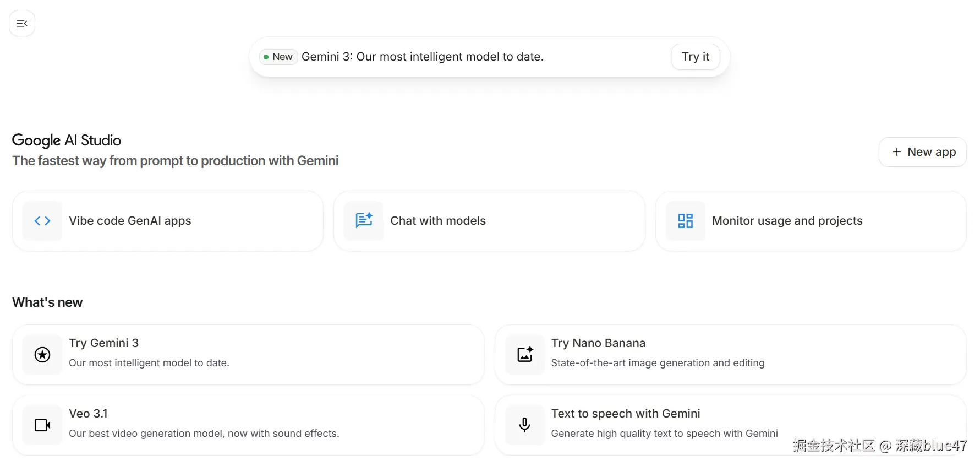Go to Monitor usage and projects
The width and height of the screenshot is (980, 466).
787,221
